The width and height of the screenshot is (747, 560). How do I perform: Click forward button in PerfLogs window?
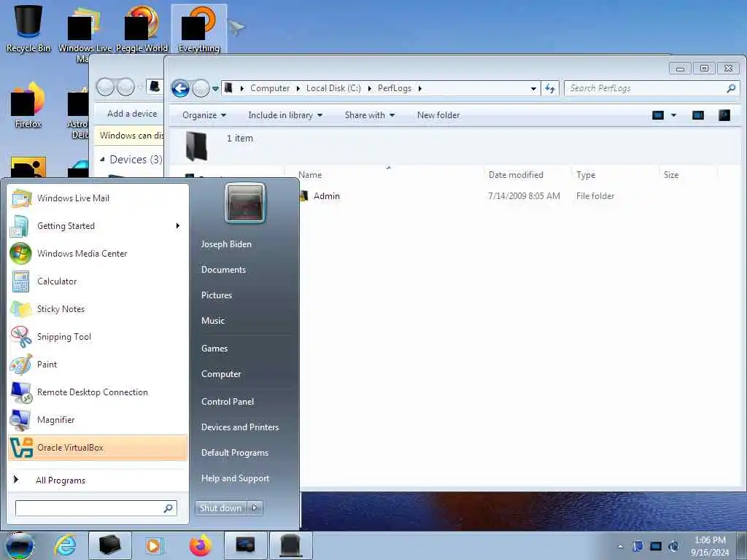pyautogui.click(x=201, y=88)
